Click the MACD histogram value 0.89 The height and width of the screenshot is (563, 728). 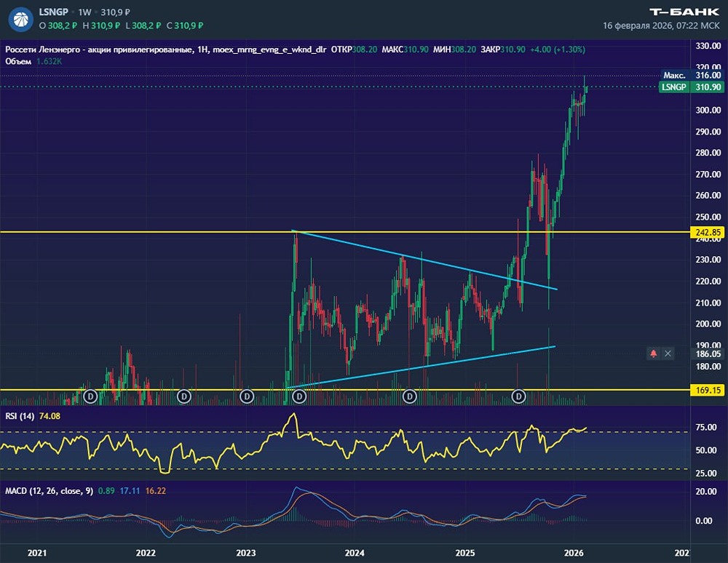click(106, 491)
